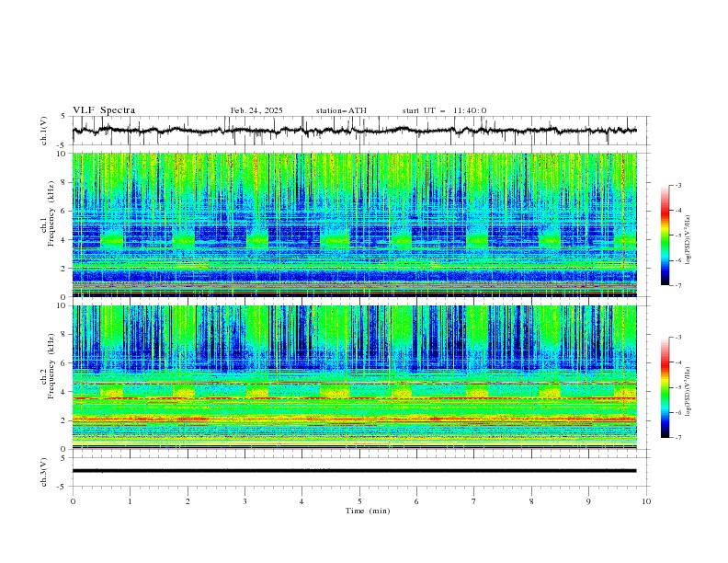This screenshot has height=563, width=728.
Task: Click the "station=ATH" header label
Action: point(341,110)
